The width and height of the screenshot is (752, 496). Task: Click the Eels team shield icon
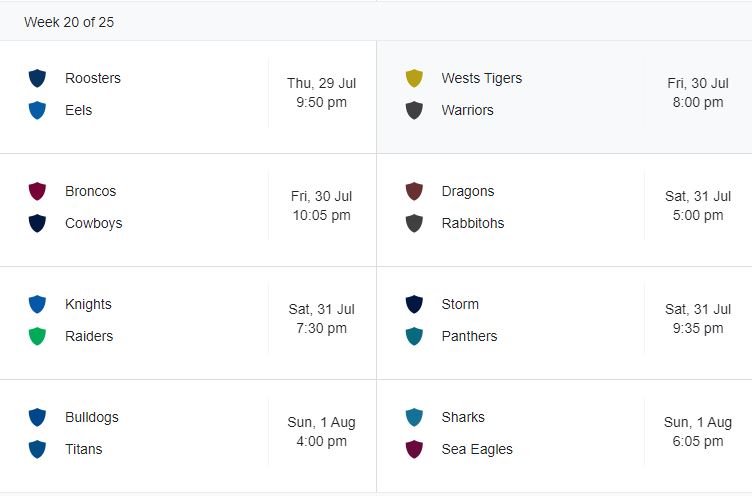click(38, 110)
